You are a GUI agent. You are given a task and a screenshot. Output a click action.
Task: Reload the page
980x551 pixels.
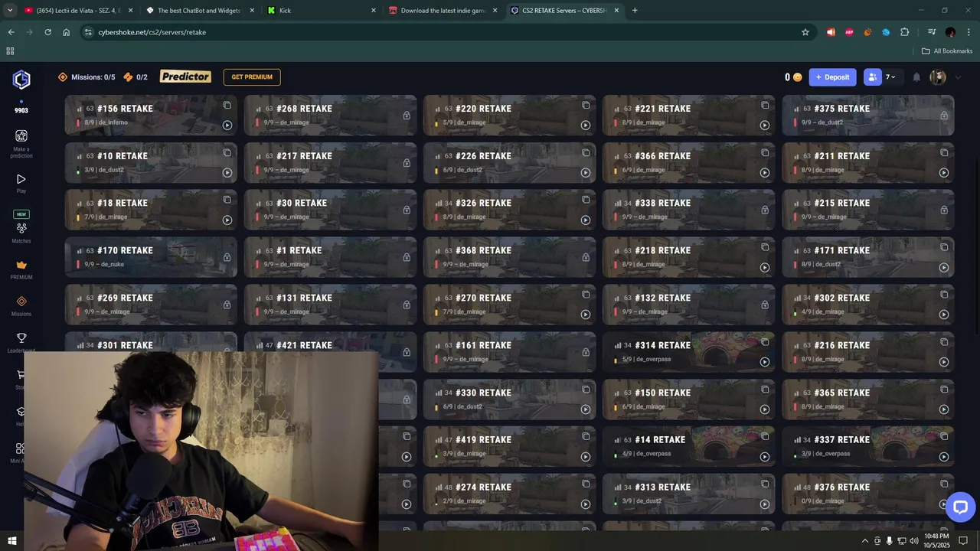(47, 32)
